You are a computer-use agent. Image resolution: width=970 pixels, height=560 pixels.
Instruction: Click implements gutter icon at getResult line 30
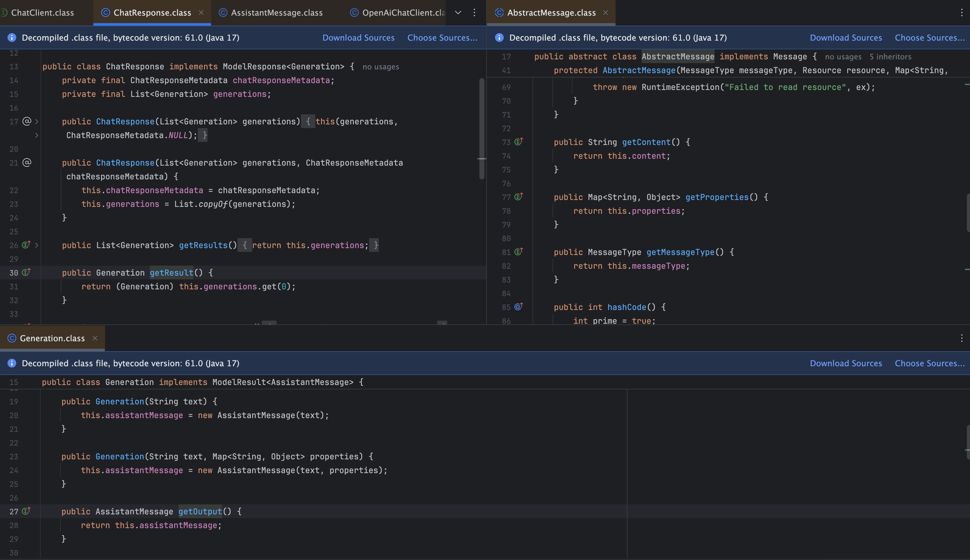click(x=26, y=273)
